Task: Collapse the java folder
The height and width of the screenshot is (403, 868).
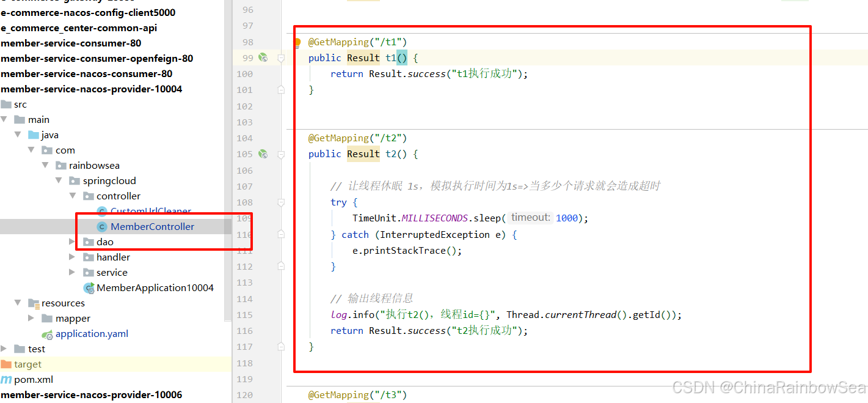Action: tap(18, 135)
